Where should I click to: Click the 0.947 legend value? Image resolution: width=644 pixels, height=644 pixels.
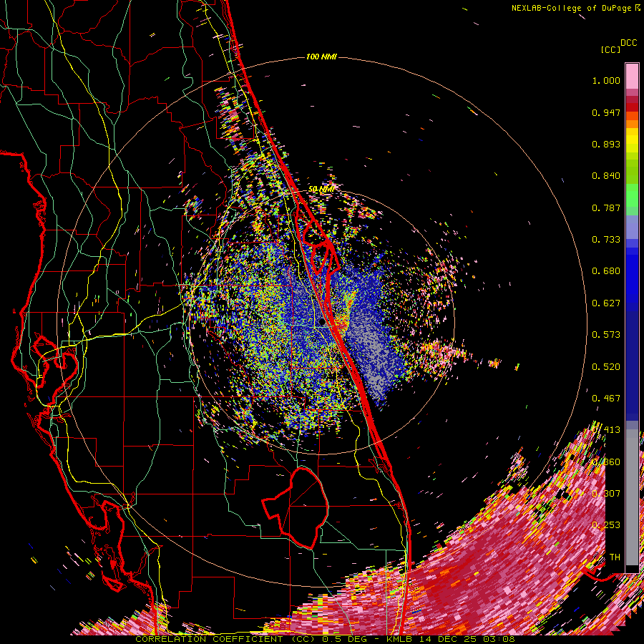[606, 112]
